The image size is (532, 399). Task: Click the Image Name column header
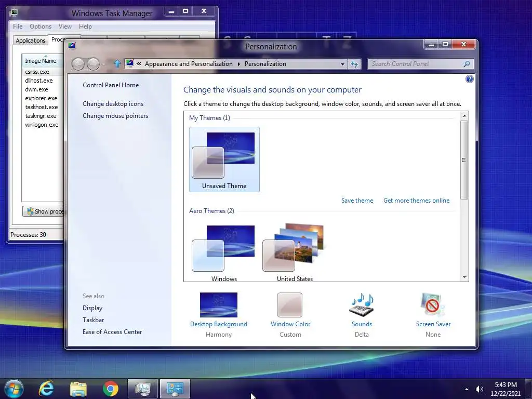pos(43,61)
